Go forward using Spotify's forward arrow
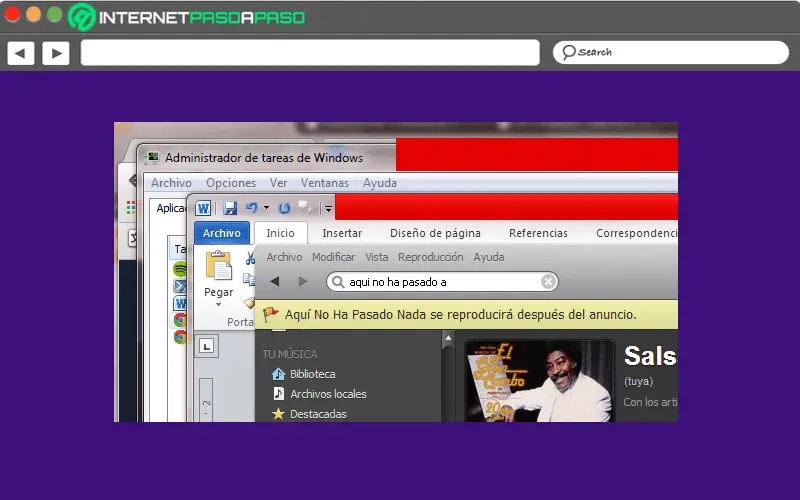 click(303, 281)
